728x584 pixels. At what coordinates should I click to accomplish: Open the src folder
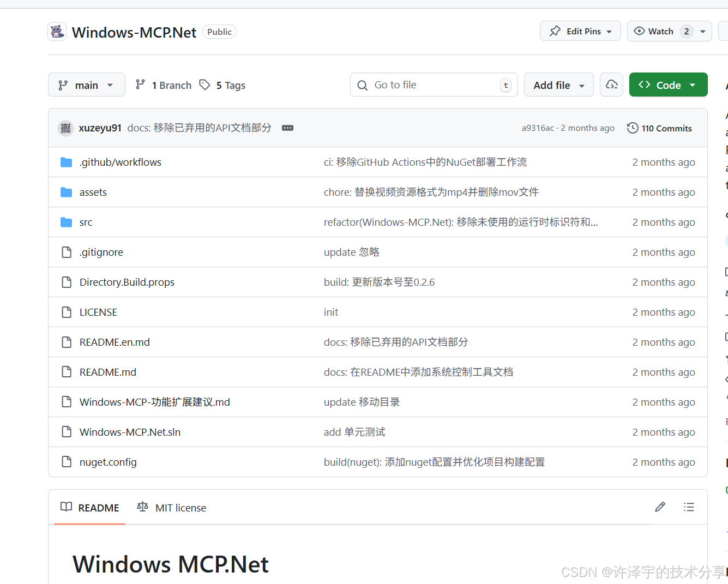[86, 222]
